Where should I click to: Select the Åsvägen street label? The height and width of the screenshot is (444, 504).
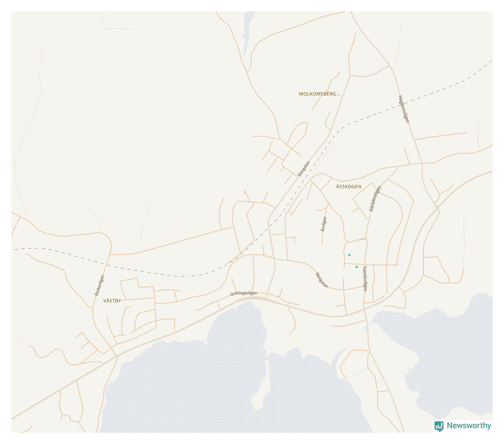click(323, 224)
